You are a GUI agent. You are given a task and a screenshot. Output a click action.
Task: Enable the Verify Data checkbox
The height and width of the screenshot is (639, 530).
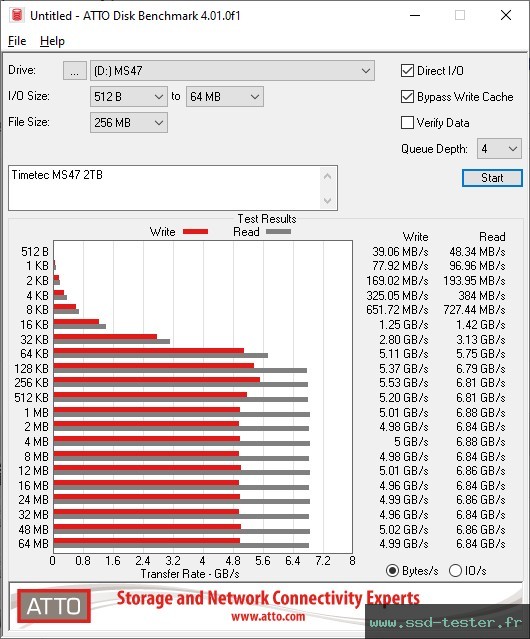click(x=407, y=123)
